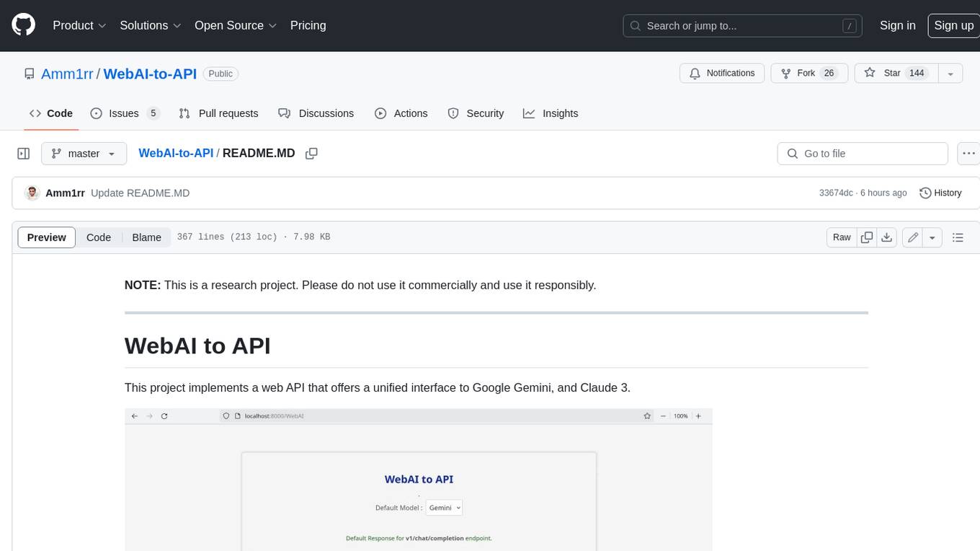Viewport: 980px width, 551px height.
Task: Expand the Solutions menu
Action: click(150, 25)
